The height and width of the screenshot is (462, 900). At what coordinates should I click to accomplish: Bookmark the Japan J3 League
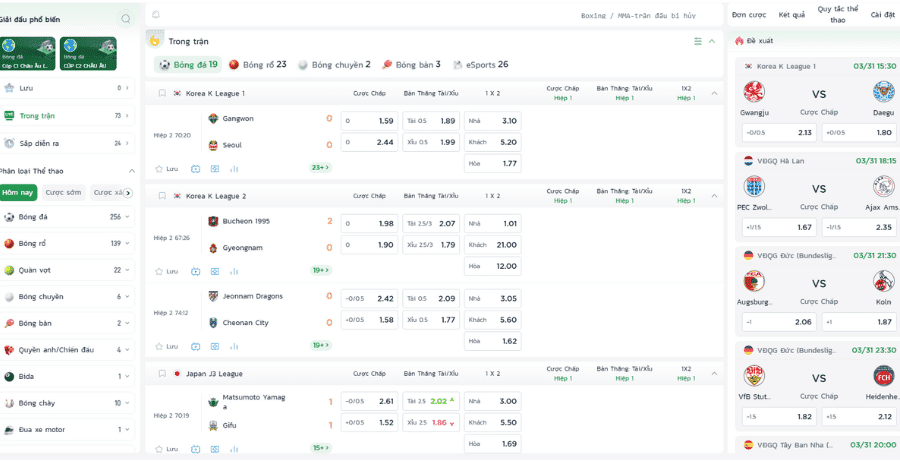[x=162, y=374]
